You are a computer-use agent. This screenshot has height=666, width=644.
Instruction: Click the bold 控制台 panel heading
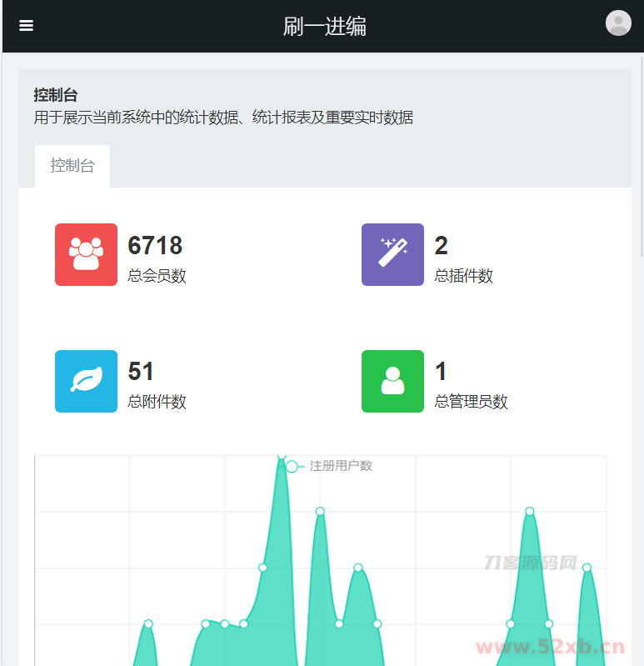point(56,95)
